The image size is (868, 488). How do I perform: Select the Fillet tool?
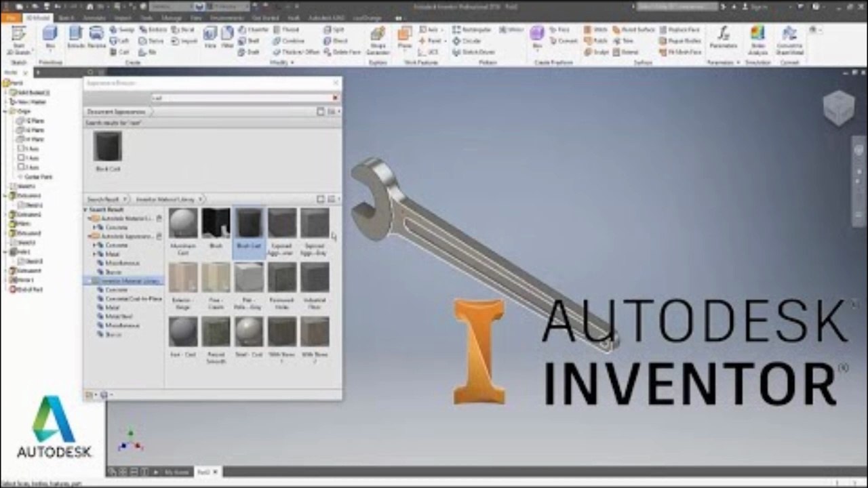click(227, 38)
